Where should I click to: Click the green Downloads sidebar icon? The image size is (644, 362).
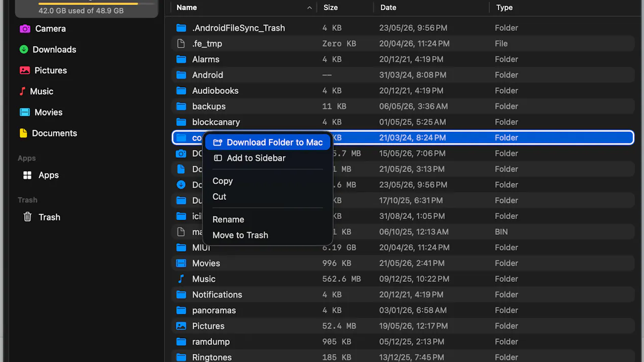pos(24,49)
